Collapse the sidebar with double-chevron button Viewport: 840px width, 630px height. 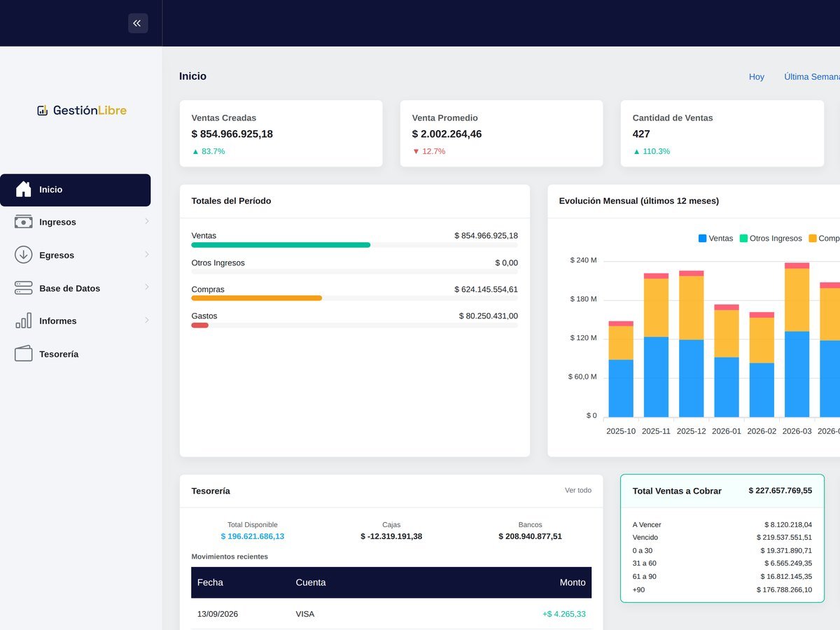(138, 23)
